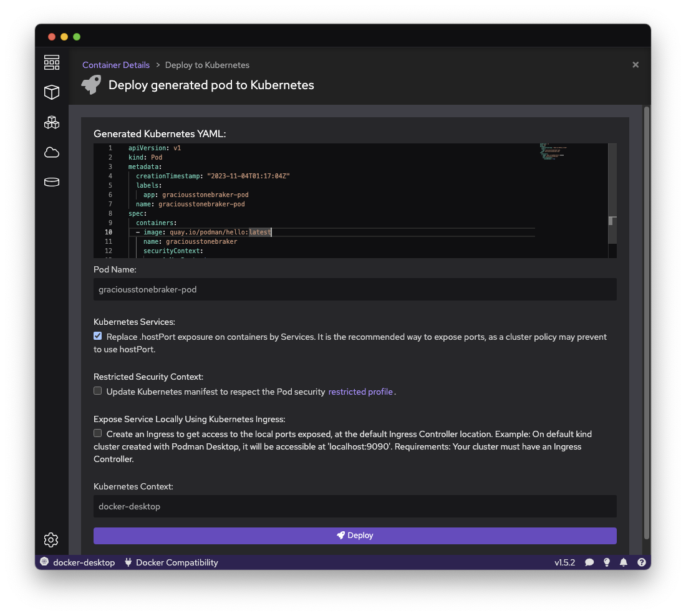The height and width of the screenshot is (616, 686).
Task: Click the feedback chat bubble icon in status bar
Action: pos(589,562)
